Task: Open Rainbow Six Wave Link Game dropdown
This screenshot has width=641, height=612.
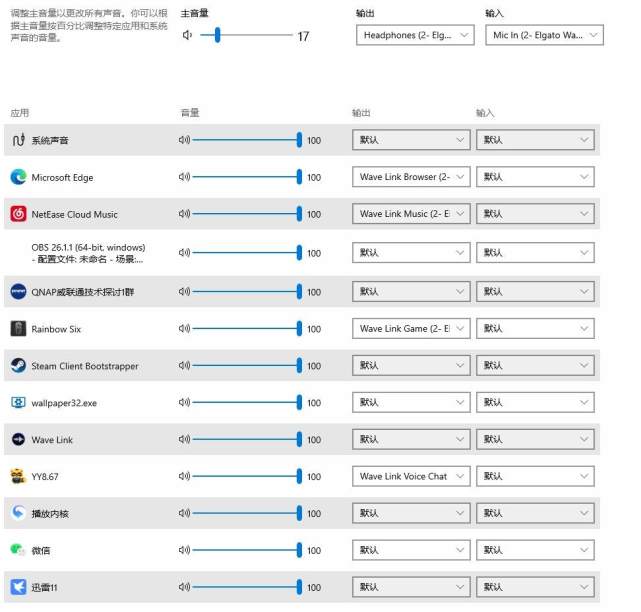Action: (411, 328)
